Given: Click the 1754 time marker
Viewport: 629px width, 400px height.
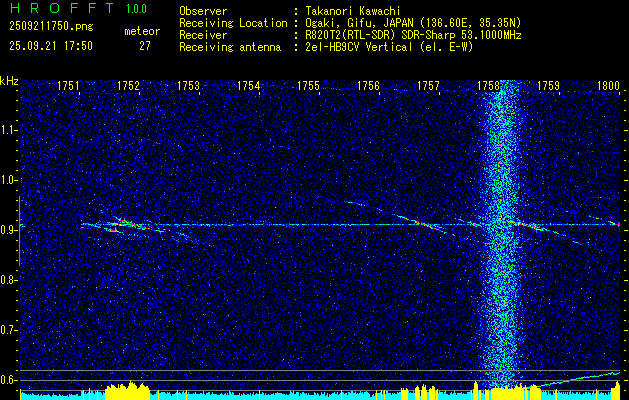Looking at the screenshot, I should click(249, 85).
